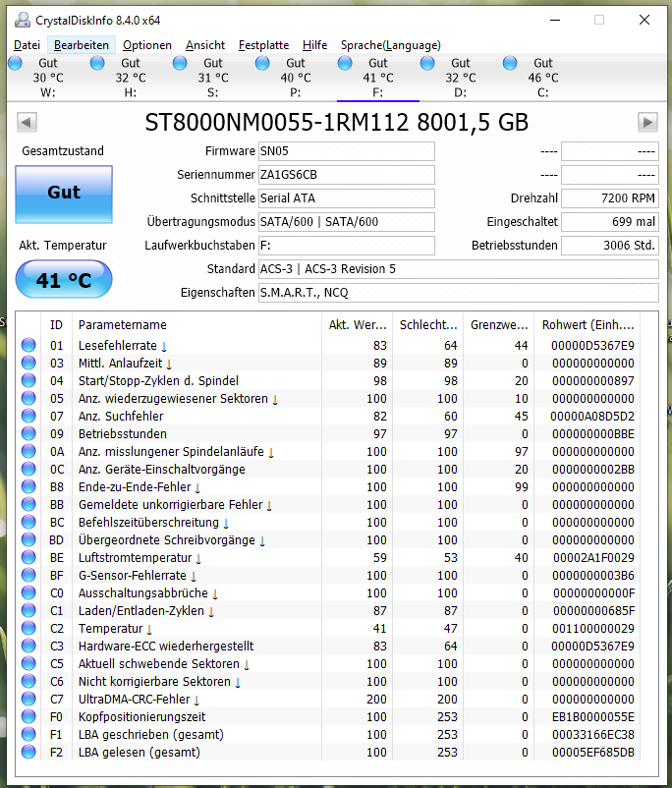Click the Eingeschaltet value 699 mal
This screenshot has width=672, height=788.
tap(610, 222)
